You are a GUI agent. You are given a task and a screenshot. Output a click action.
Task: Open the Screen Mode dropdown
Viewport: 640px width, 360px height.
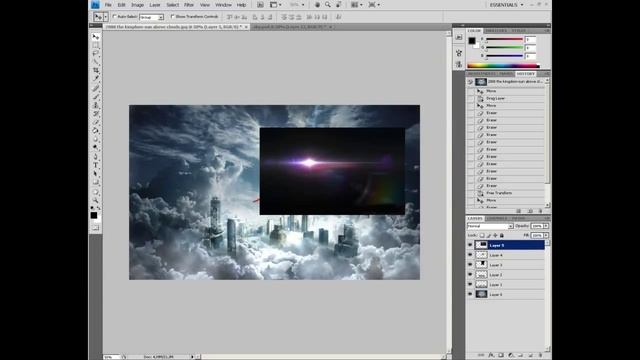click(x=374, y=5)
